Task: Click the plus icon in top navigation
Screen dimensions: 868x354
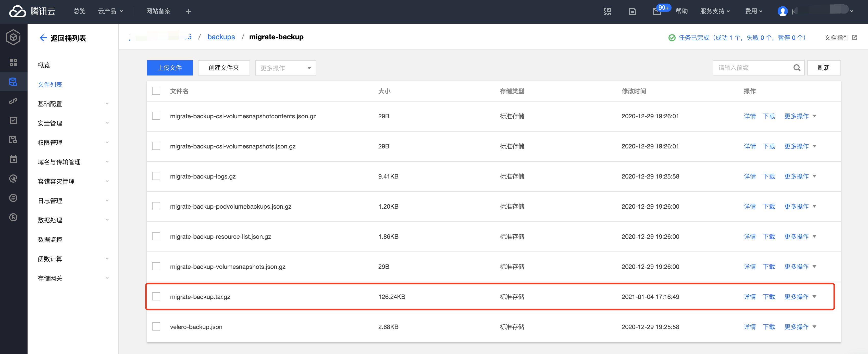Action: [x=189, y=11]
